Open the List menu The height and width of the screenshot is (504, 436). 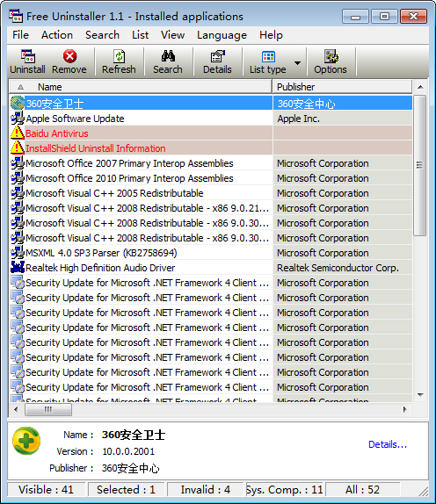[x=141, y=35]
